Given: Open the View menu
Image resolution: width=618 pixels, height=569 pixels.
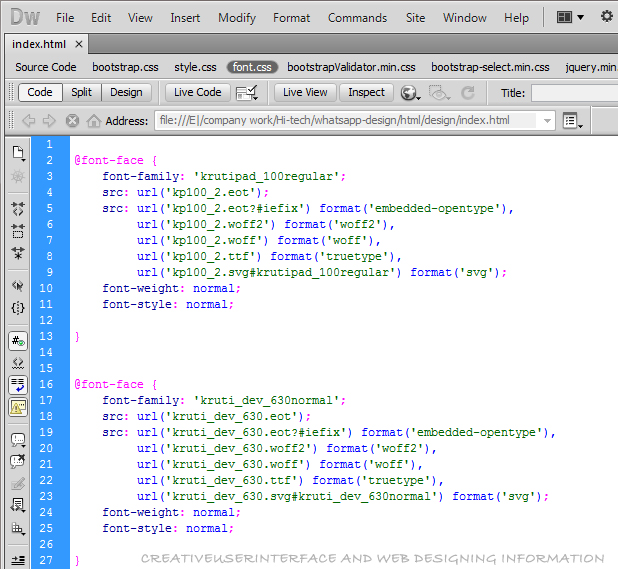Looking at the screenshot, I should point(140,18).
